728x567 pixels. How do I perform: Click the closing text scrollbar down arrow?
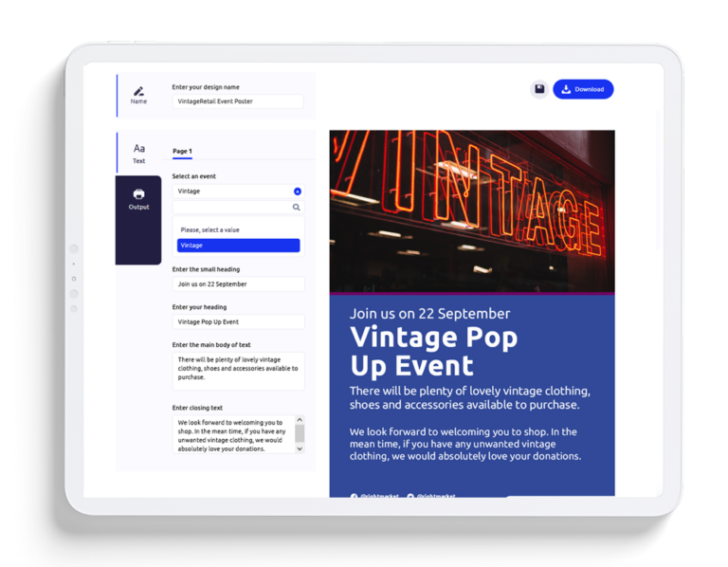click(300, 448)
